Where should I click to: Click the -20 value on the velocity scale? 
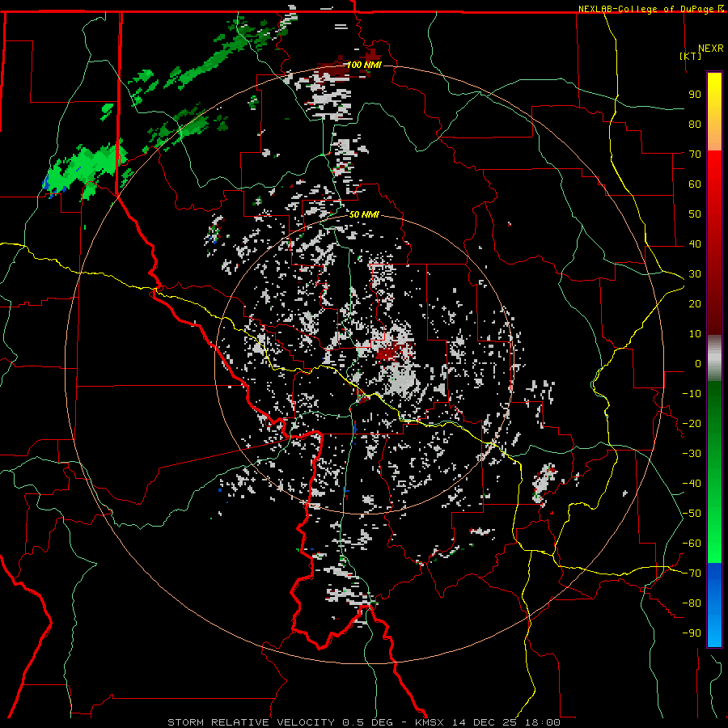point(692,423)
